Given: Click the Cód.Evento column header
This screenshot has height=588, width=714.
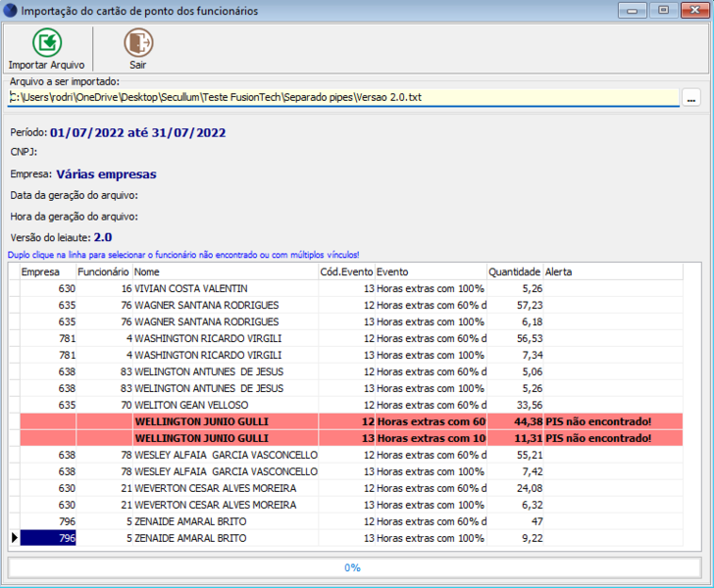Looking at the screenshot, I should tap(347, 271).
